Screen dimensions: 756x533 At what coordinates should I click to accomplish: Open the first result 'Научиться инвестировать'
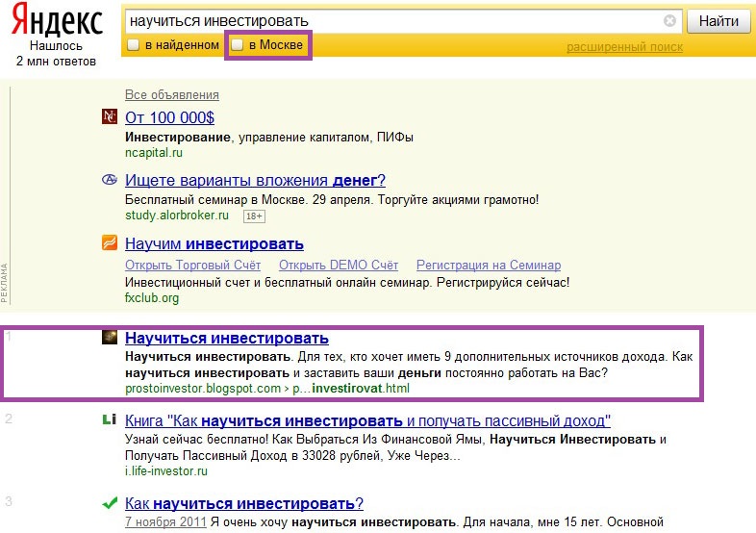[227, 338]
